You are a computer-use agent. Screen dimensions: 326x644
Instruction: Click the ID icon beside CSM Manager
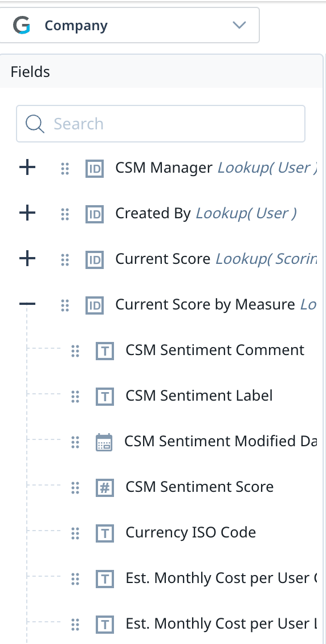pos(95,168)
